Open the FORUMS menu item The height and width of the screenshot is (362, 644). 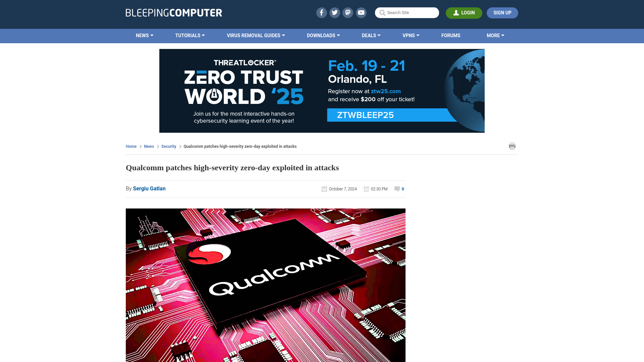pos(451,35)
